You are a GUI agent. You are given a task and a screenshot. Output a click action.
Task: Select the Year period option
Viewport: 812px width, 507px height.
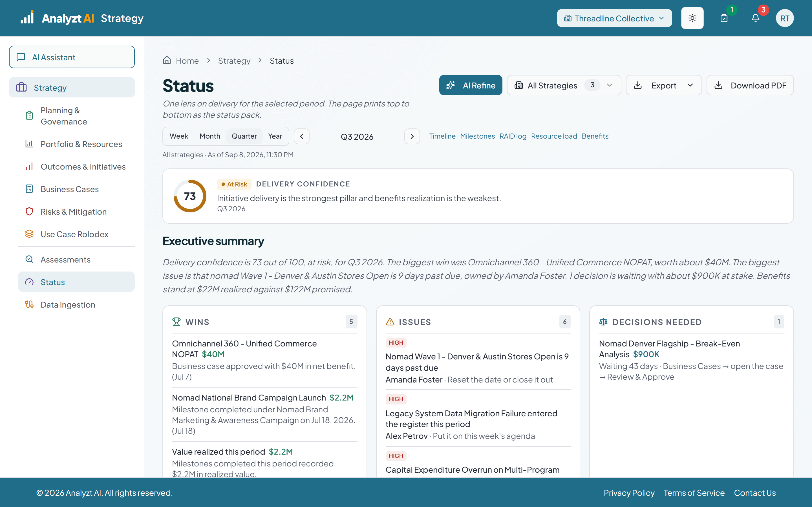(x=275, y=136)
